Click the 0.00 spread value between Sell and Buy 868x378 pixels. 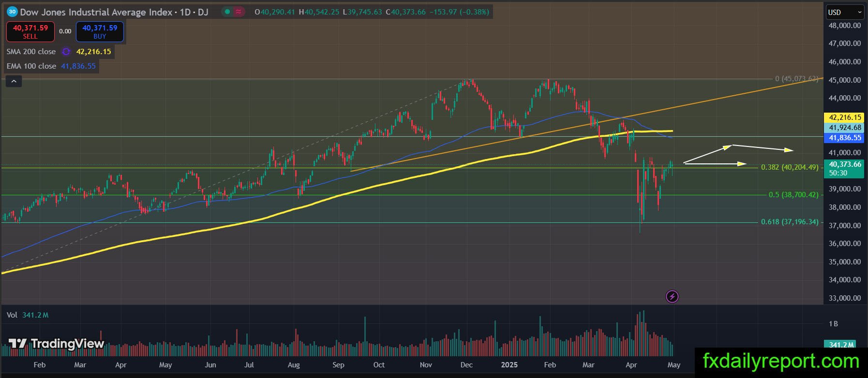[x=65, y=31]
